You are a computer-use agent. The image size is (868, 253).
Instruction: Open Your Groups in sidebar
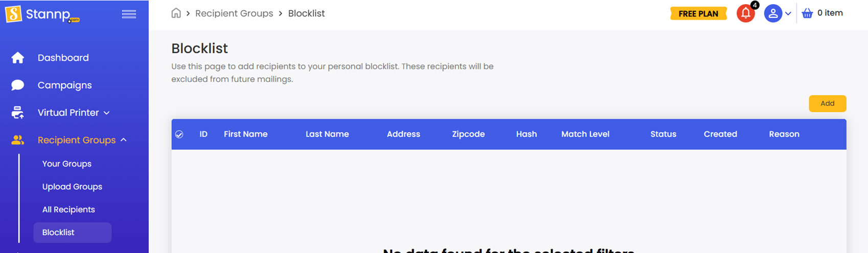(67, 164)
